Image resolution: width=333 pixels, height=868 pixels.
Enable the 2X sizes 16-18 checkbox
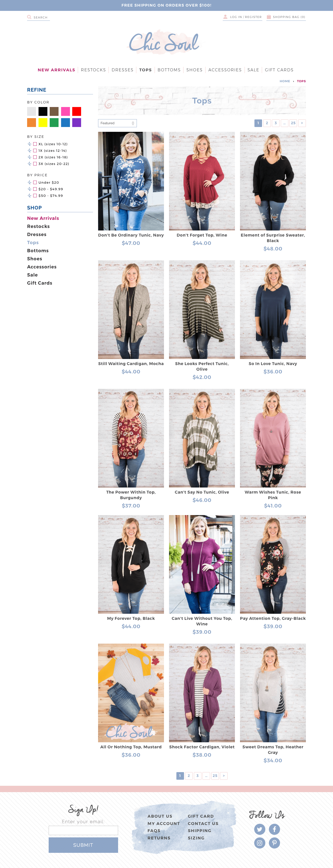35,157
